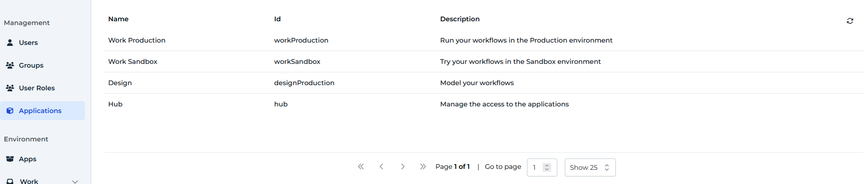
Task: Click the Name column header
Action: [118, 19]
